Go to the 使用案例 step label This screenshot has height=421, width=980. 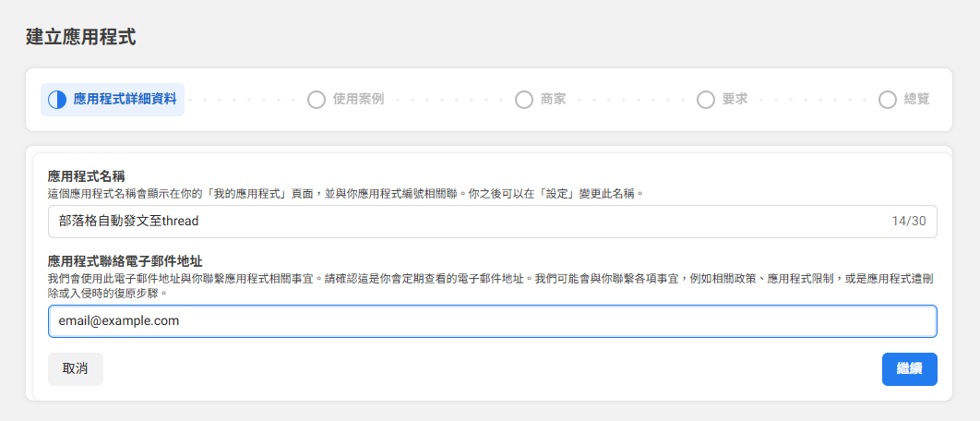coord(358,99)
